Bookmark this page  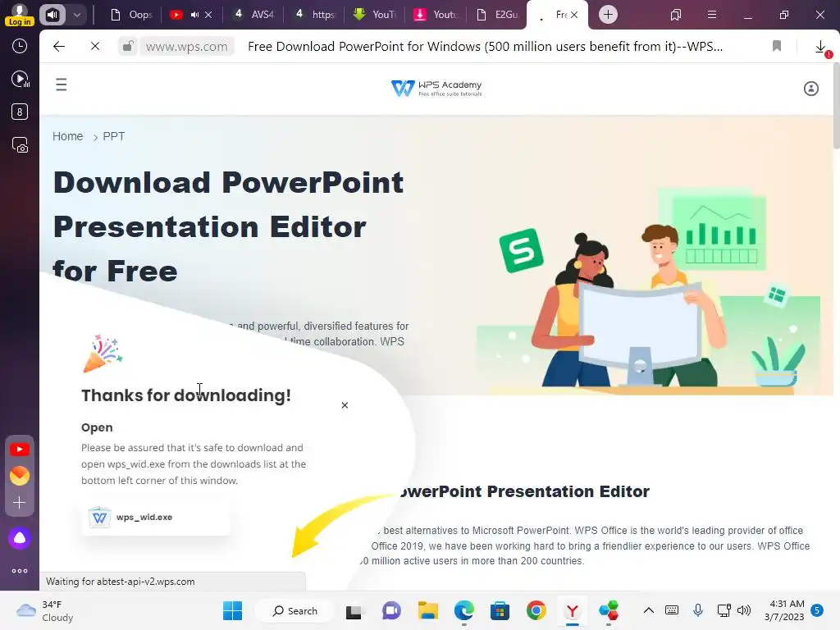[x=777, y=47]
